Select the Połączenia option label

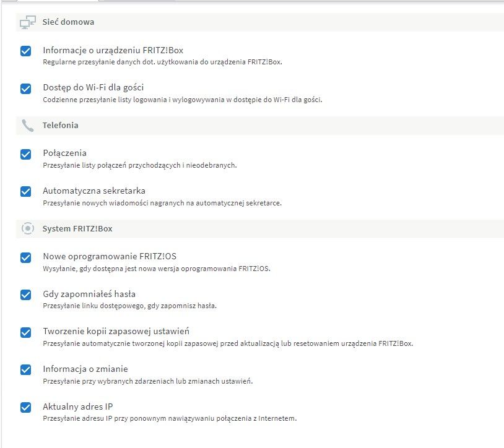click(x=64, y=153)
